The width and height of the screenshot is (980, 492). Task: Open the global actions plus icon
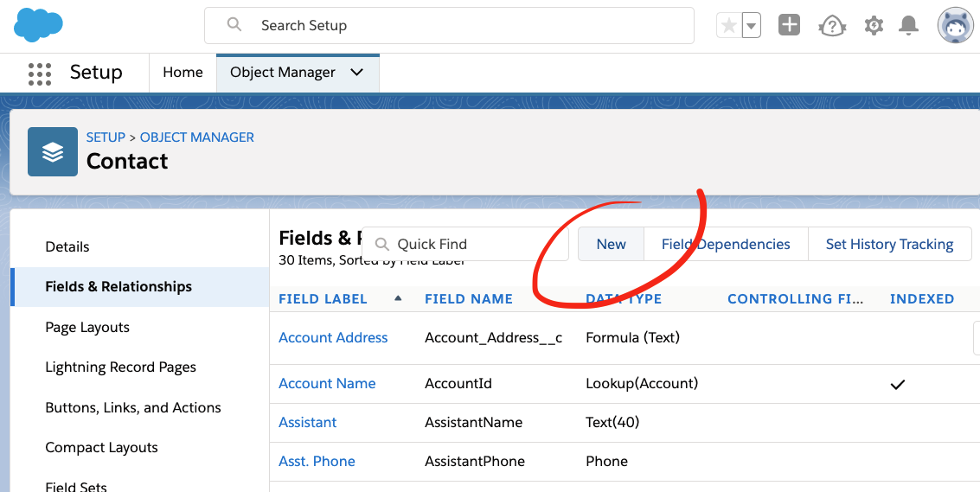tap(789, 25)
